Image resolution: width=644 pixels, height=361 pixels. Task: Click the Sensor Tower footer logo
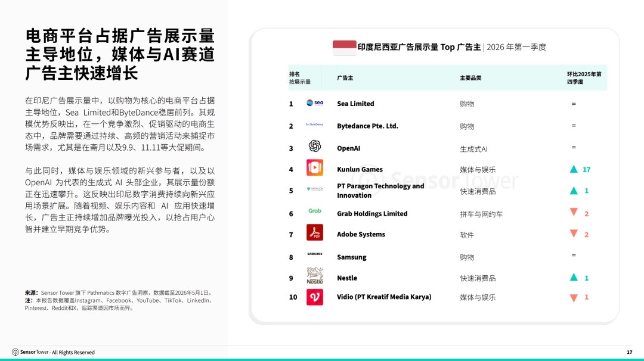click(30, 352)
